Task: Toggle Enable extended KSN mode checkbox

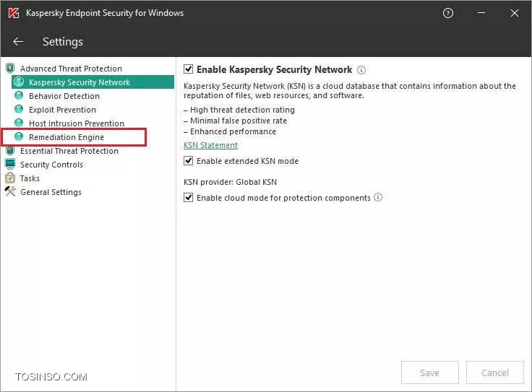Action: [x=189, y=160]
